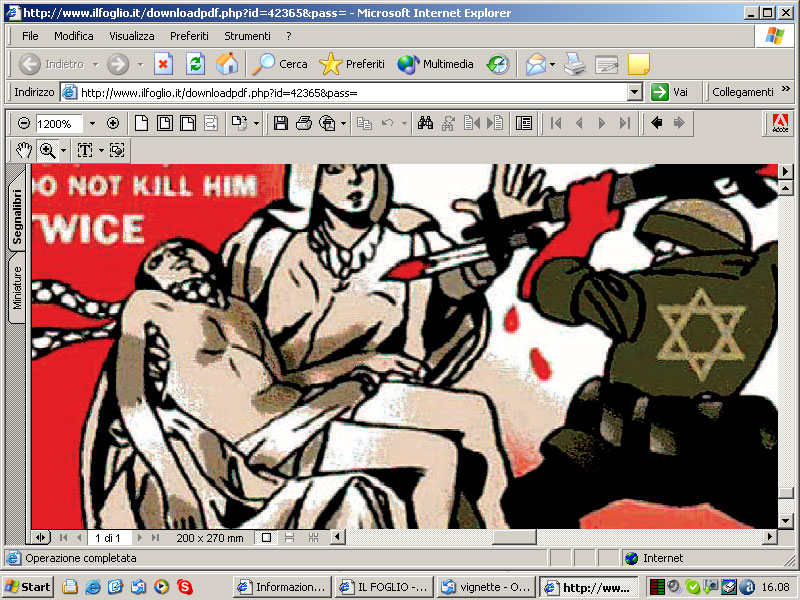The height and width of the screenshot is (600, 800).
Task: Open the address bar history dropdown
Action: tap(634, 92)
